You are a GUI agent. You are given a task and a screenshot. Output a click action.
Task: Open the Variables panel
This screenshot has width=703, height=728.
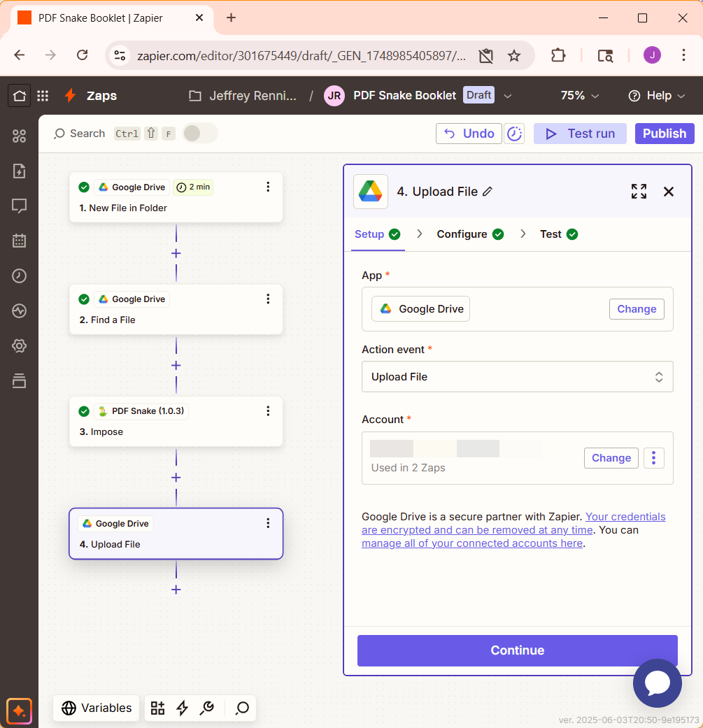coord(96,708)
